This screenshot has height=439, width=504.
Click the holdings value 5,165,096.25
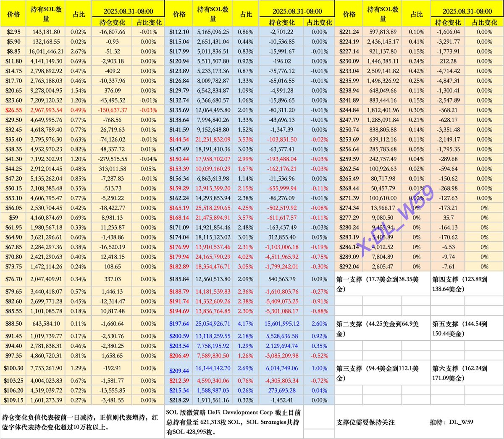213,32
